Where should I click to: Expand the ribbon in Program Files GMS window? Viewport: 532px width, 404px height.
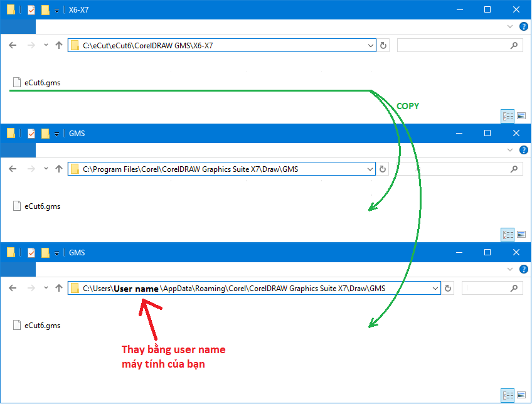pyautogui.click(x=509, y=150)
